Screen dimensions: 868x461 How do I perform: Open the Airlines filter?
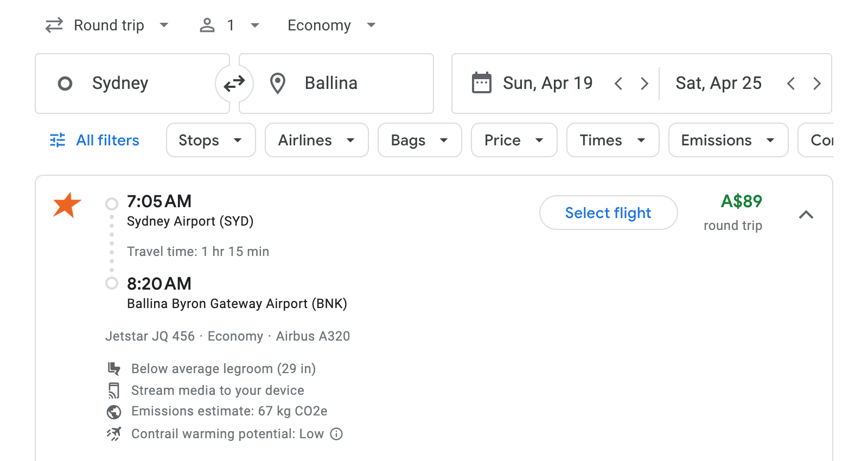(316, 140)
